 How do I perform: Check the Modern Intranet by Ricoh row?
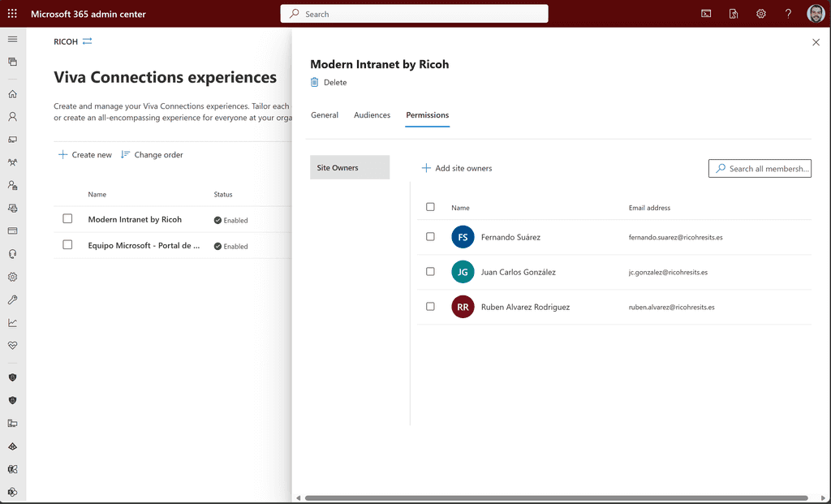coord(67,219)
